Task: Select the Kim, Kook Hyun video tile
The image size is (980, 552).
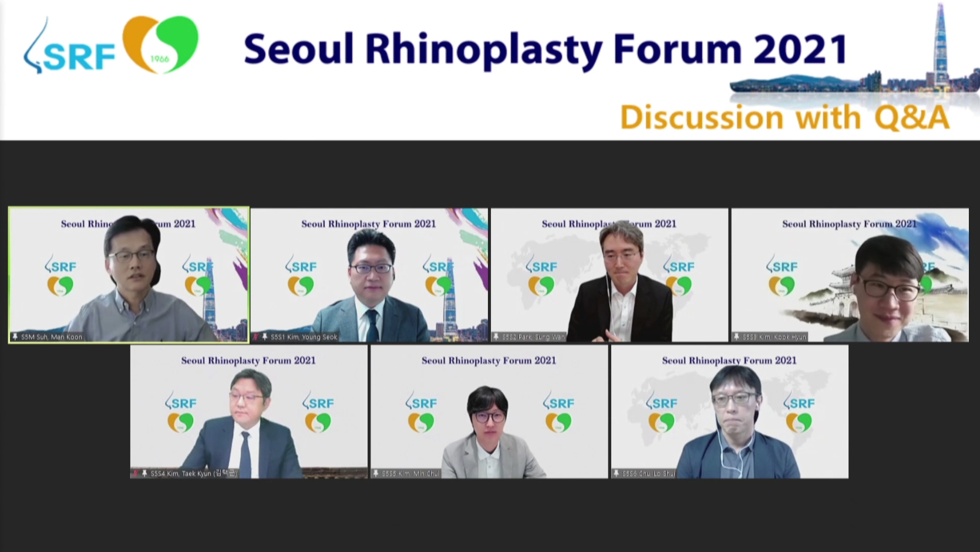Action: tap(850, 274)
